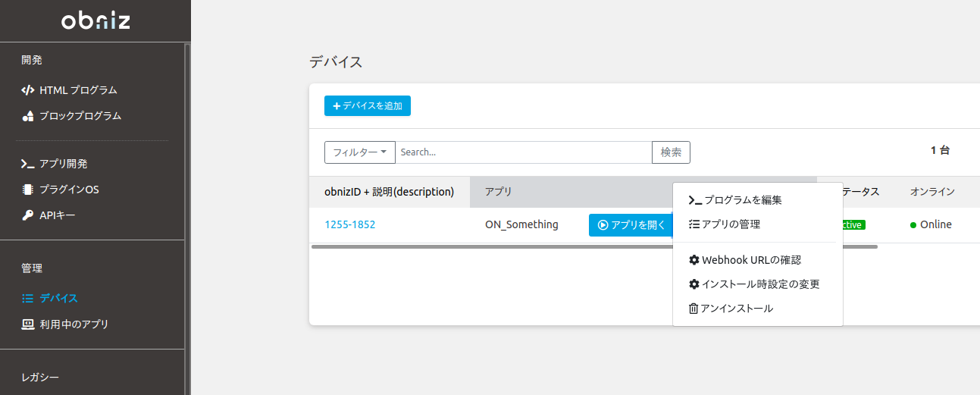
Task: Click the 利用中のアプリ laptop icon
Action: point(27,324)
